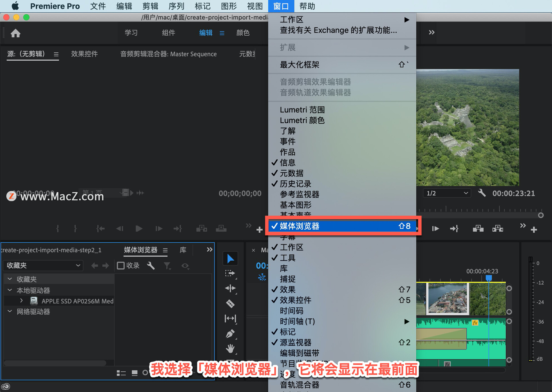Select the Slip tool
The width and height of the screenshot is (552, 392).
point(230,318)
